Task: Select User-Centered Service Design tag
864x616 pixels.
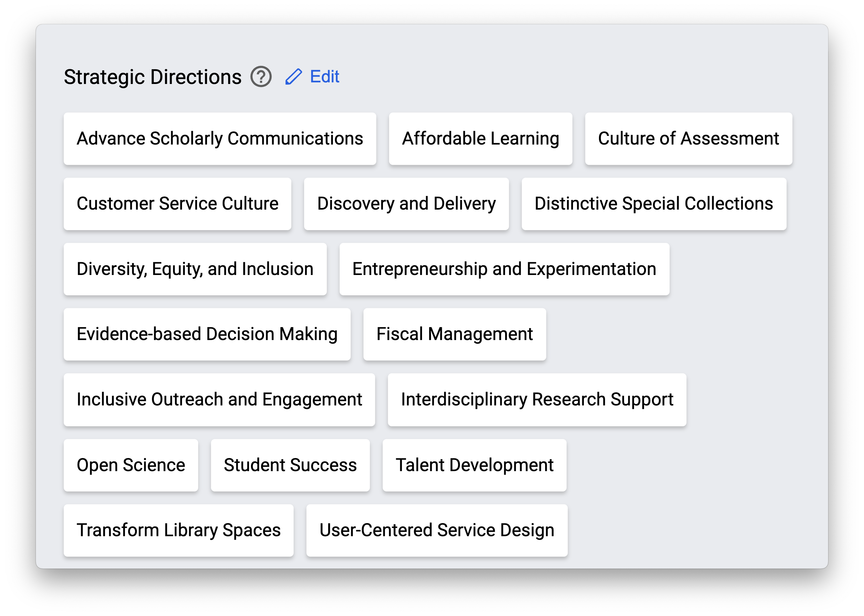Action: coord(436,530)
